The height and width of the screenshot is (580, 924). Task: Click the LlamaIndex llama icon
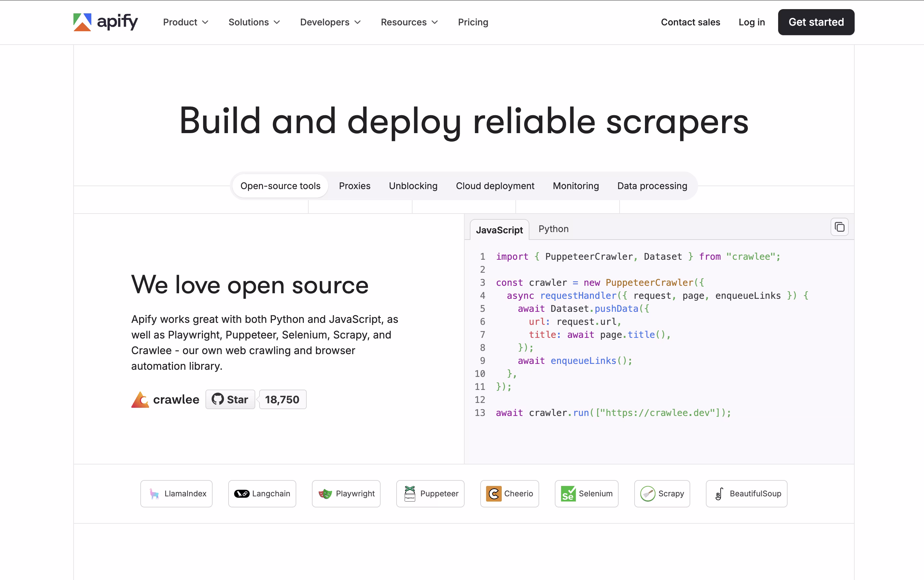pos(154,494)
